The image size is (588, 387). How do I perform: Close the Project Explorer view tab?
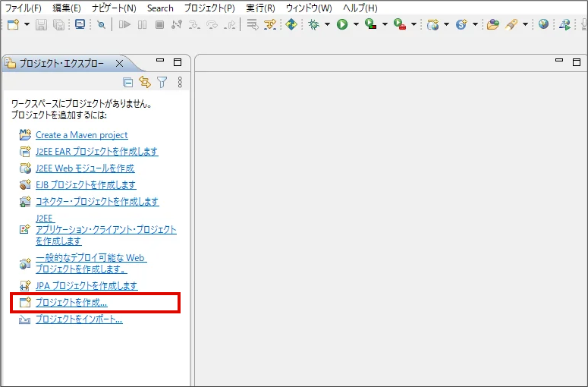click(x=119, y=63)
